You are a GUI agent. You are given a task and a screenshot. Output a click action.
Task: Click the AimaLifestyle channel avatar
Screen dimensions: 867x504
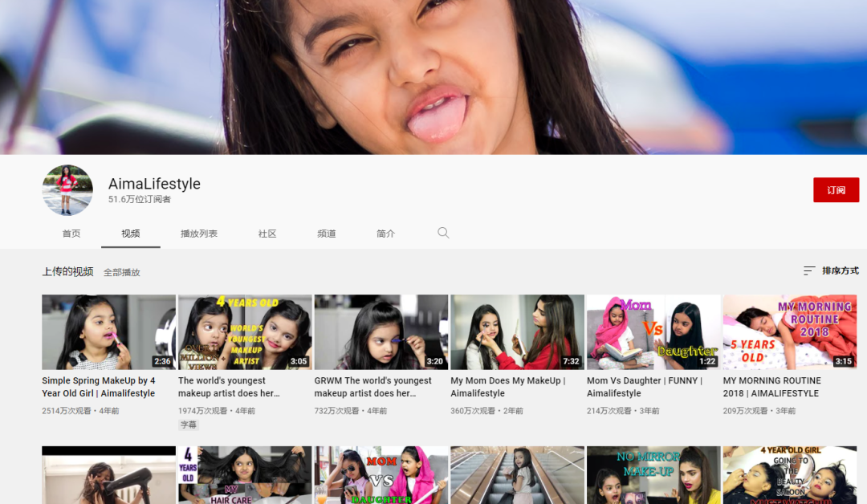click(67, 190)
